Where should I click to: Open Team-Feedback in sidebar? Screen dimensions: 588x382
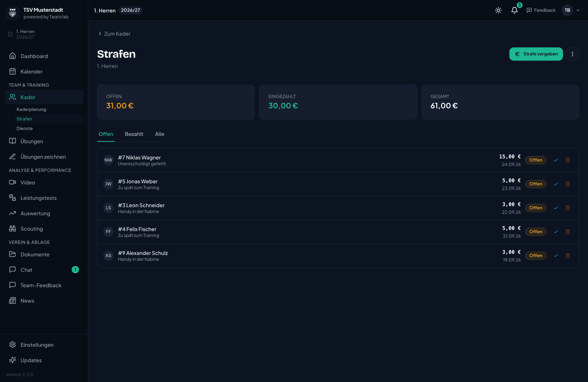click(44, 285)
